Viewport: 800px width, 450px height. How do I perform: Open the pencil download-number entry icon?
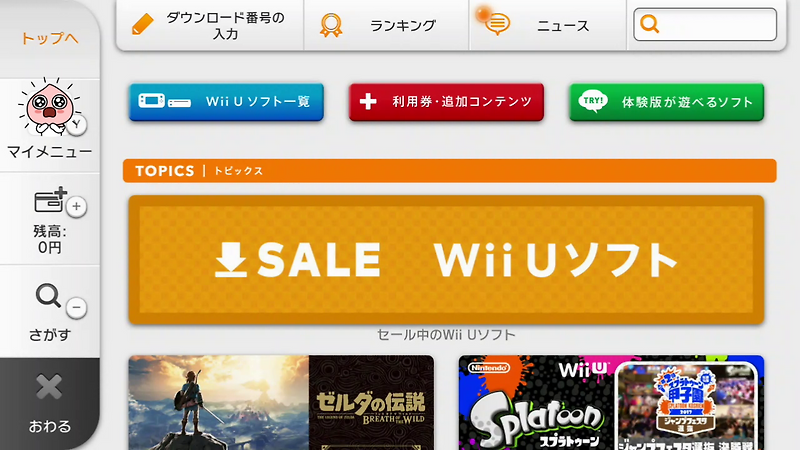142,24
